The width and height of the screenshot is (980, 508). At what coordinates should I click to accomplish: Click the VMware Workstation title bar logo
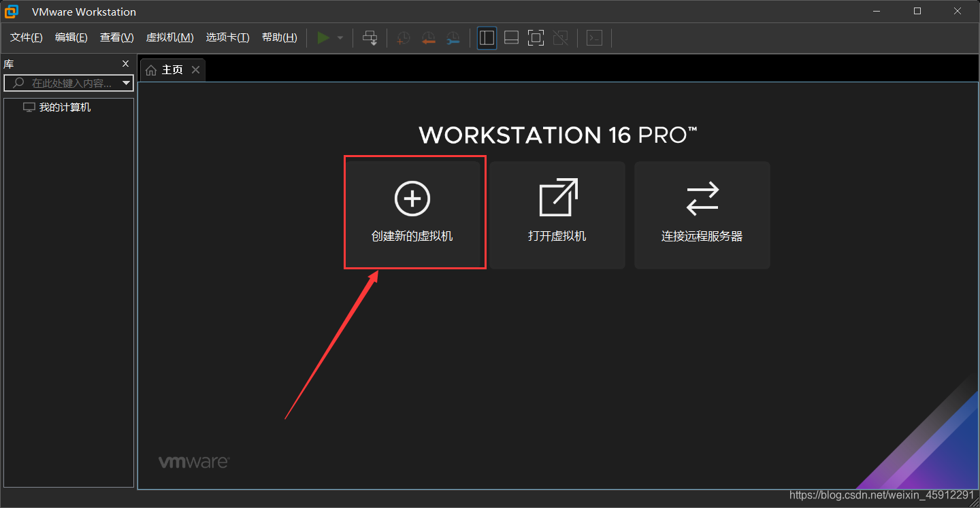(x=12, y=12)
